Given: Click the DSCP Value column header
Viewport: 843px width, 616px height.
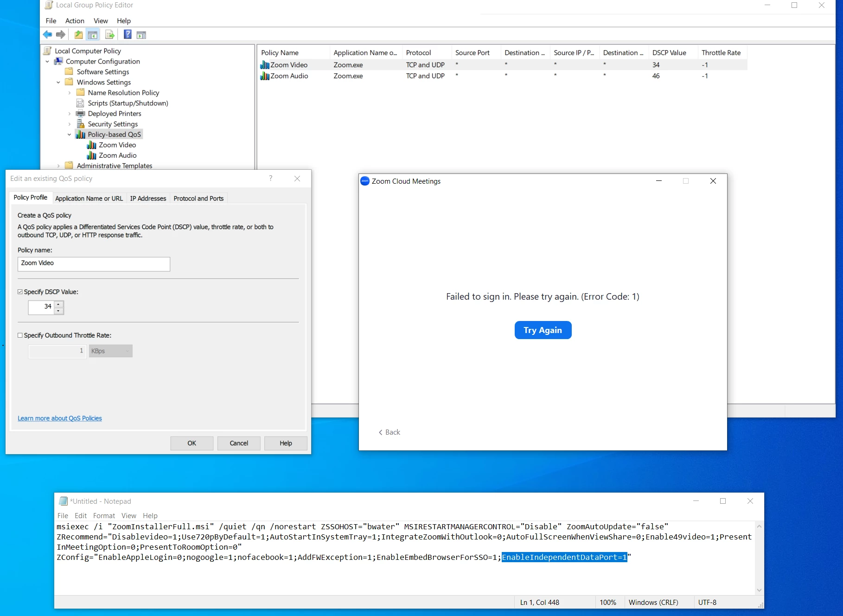Looking at the screenshot, I should click(673, 52).
